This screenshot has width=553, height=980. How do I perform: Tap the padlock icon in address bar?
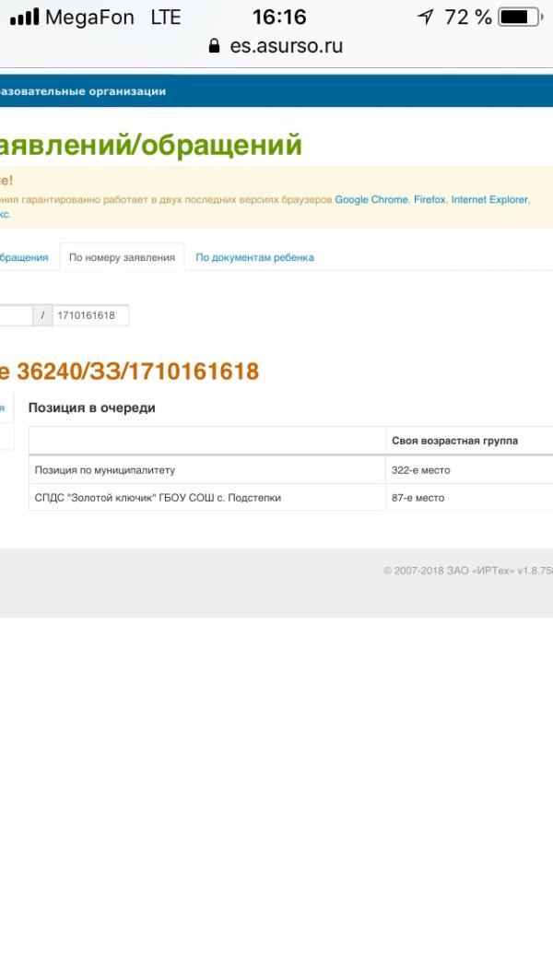coord(215,46)
